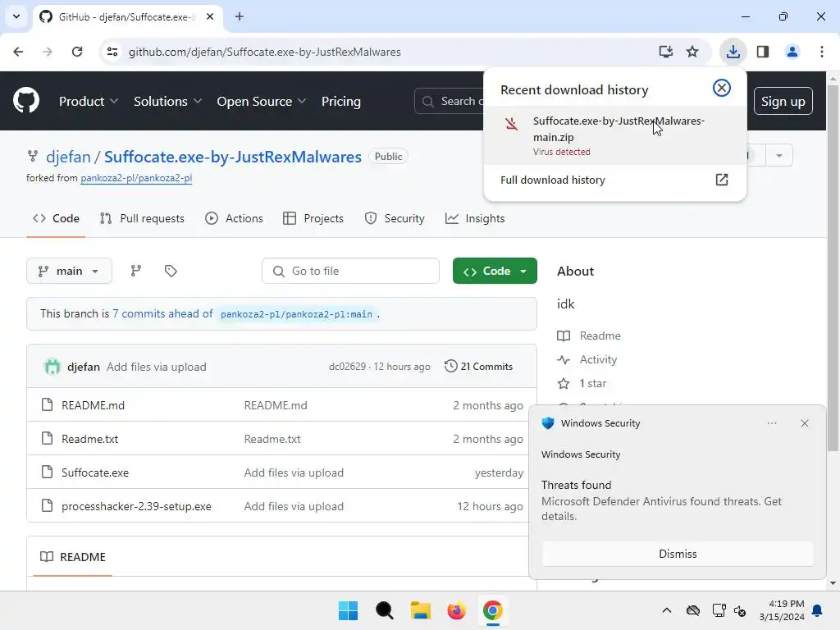Expand the Solutions menu
Image resolution: width=840 pixels, height=630 pixels.
coord(167,101)
